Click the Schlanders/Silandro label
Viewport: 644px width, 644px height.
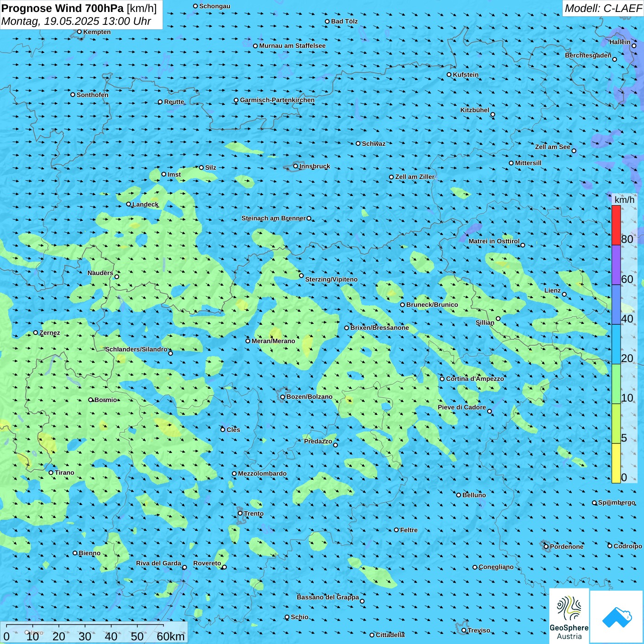click(x=136, y=349)
